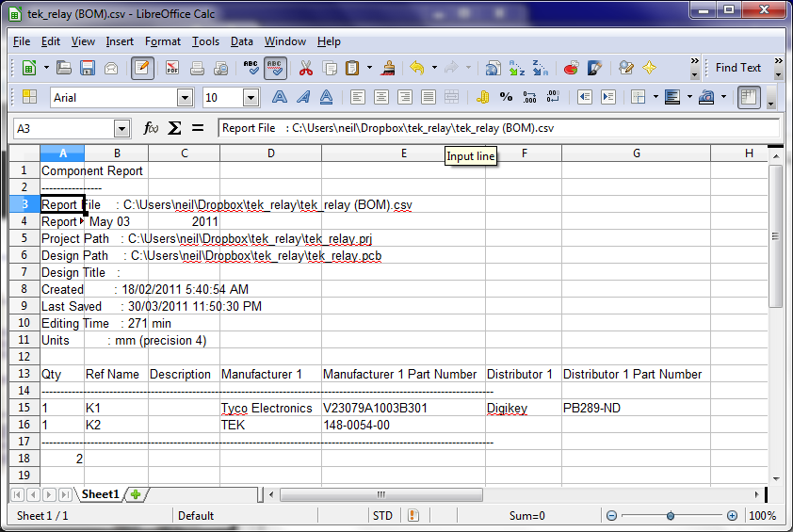Click the zoom slider handle
The image size is (793, 532).
tap(671, 516)
